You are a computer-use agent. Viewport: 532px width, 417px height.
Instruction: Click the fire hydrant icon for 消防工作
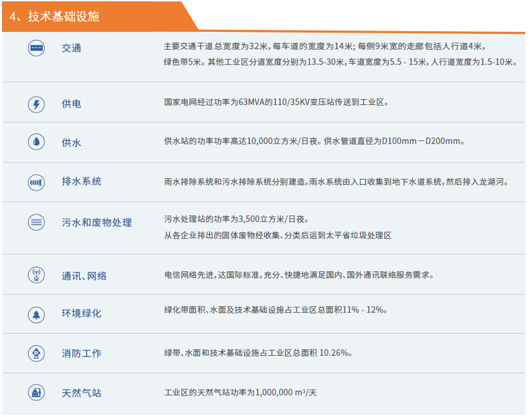(36, 353)
